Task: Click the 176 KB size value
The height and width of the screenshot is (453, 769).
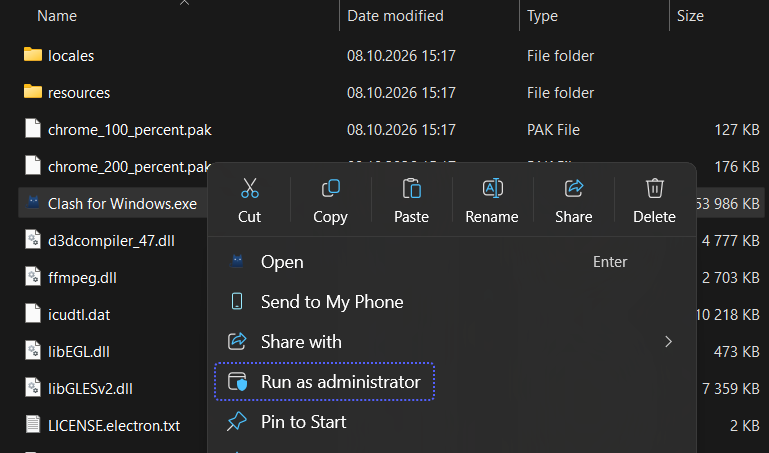Action: [x=737, y=167]
